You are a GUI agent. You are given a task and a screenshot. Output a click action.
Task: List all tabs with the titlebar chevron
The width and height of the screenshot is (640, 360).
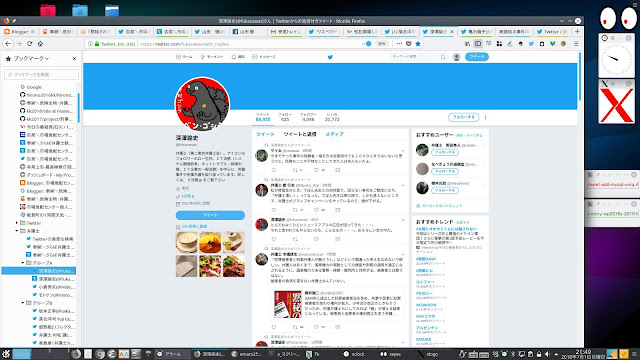(562, 21)
